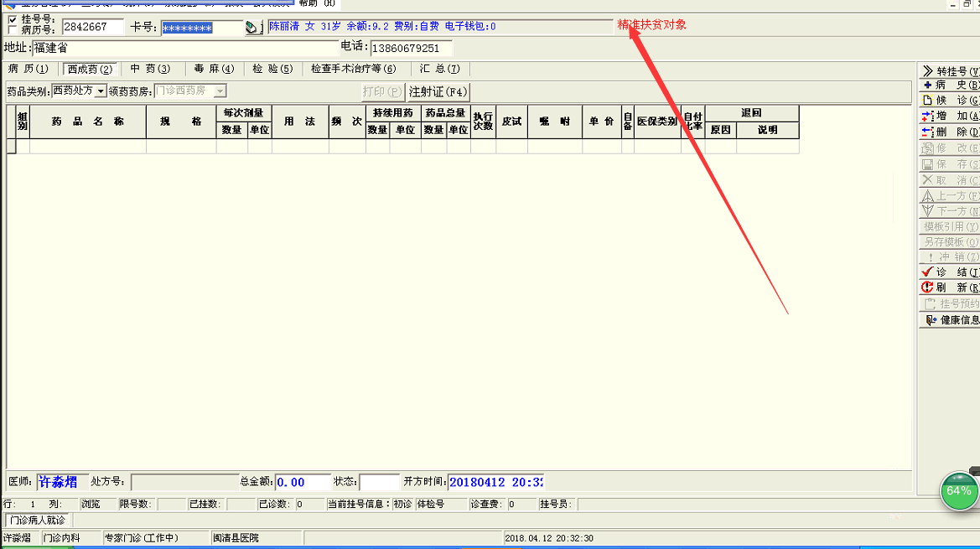
Task: Click the 规格 column header
Action: pos(181,122)
